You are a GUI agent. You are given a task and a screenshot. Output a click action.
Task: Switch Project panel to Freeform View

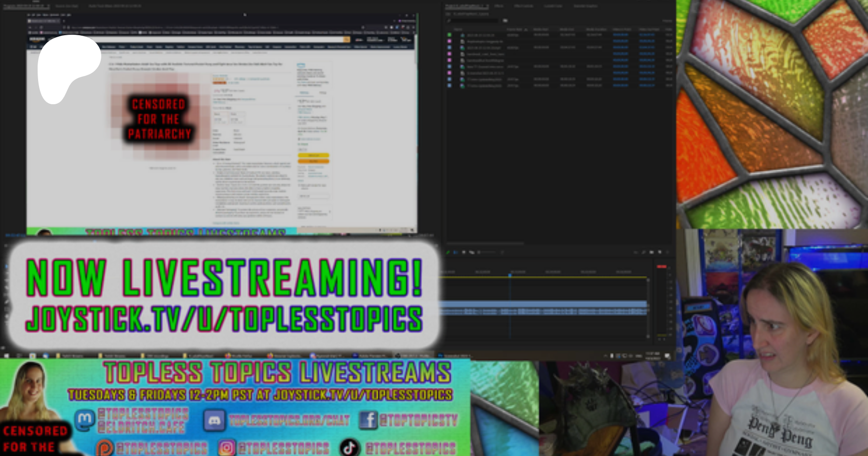(x=472, y=252)
